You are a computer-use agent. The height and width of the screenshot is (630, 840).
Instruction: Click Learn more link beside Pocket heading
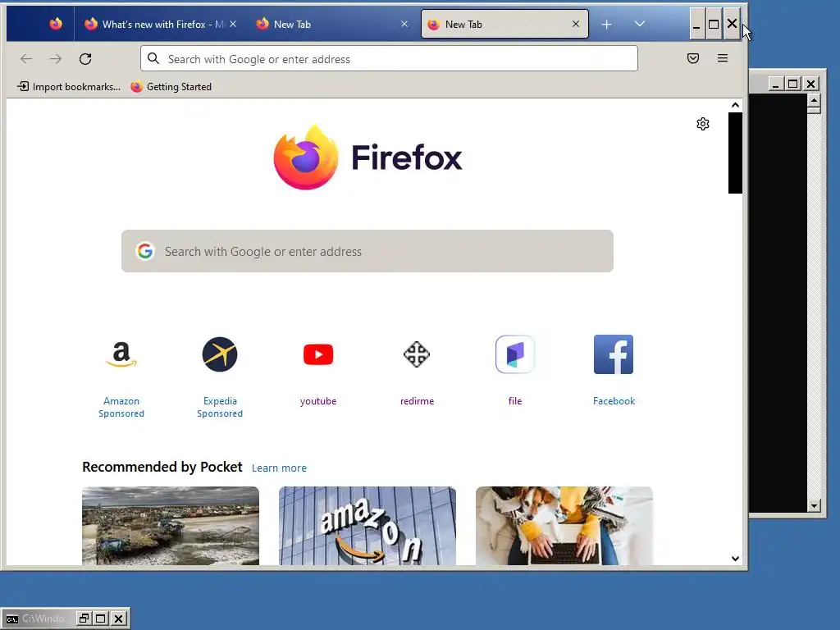click(279, 468)
